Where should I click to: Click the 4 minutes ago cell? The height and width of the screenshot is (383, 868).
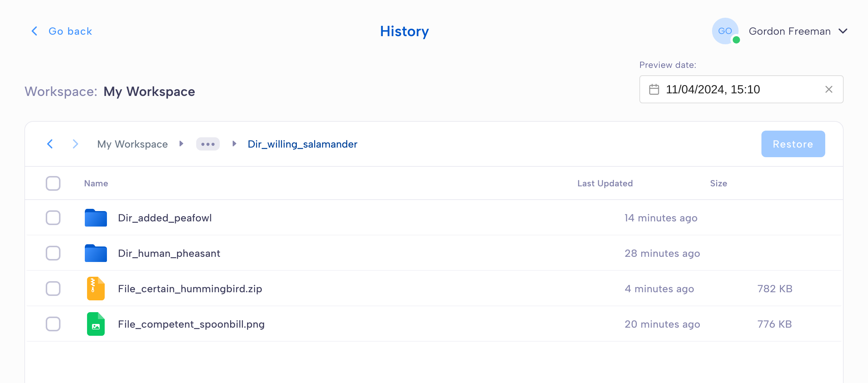659,289
